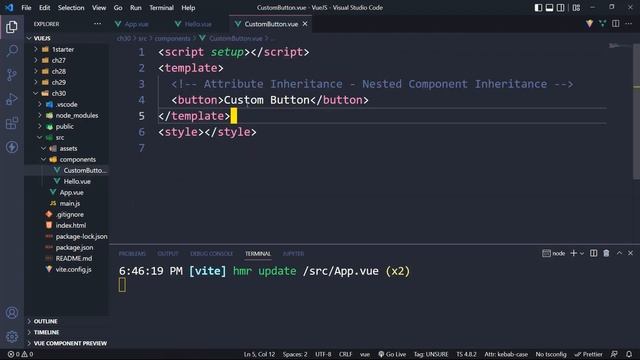The width and height of the screenshot is (640, 360).
Task: Switch to the PROBLEMS panel tab
Action: tap(132, 253)
